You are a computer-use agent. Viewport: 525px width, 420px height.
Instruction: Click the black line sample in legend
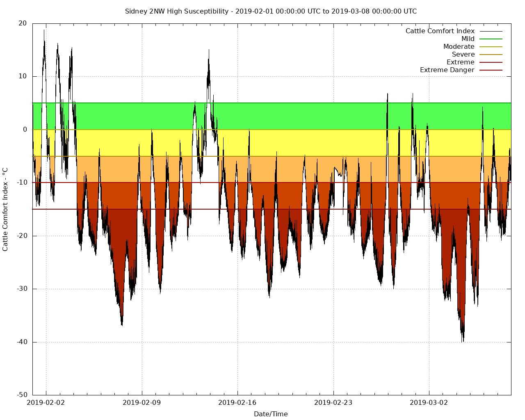coord(491,31)
